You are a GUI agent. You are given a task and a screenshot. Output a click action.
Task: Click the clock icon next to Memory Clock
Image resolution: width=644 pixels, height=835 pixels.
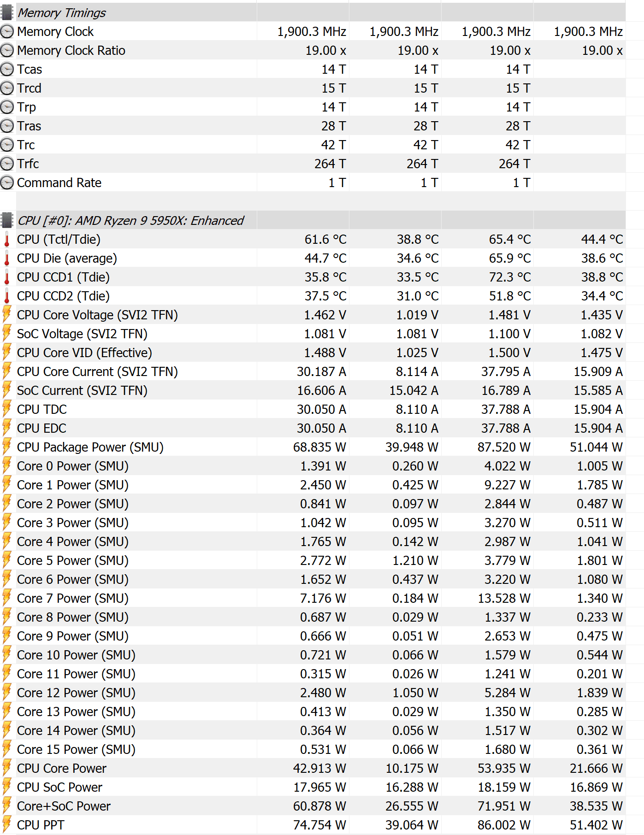pos(7,31)
